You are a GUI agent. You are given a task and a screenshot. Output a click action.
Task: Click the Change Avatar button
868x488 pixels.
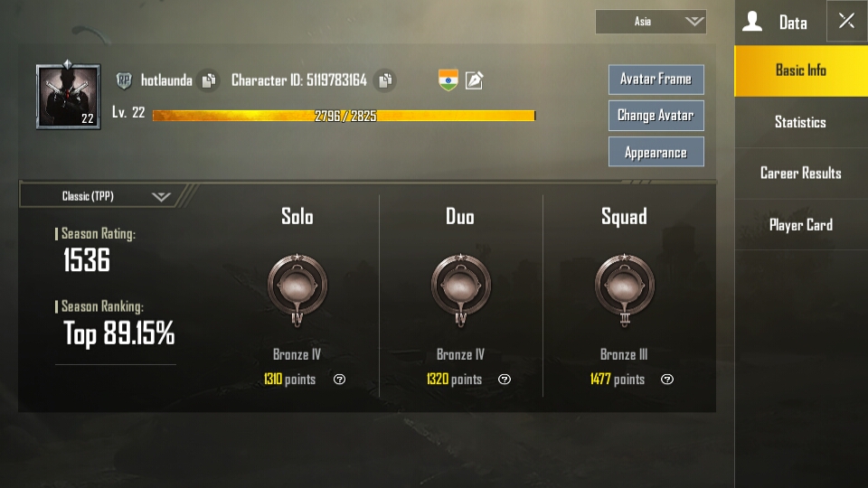coord(656,116)
